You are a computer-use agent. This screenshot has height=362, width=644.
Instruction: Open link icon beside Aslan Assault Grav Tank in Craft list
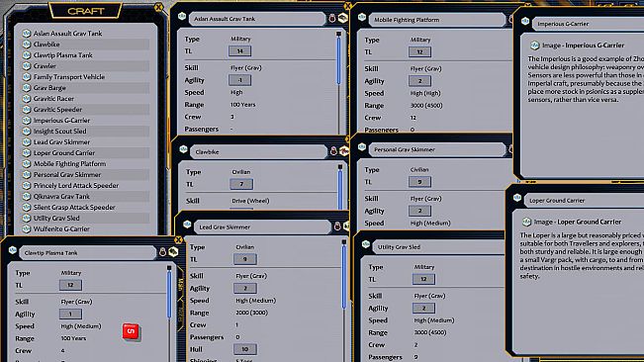[27, 34]
